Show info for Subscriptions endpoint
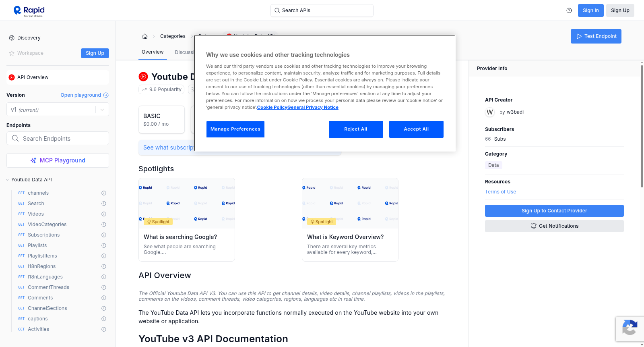 (x=104, y=235)
